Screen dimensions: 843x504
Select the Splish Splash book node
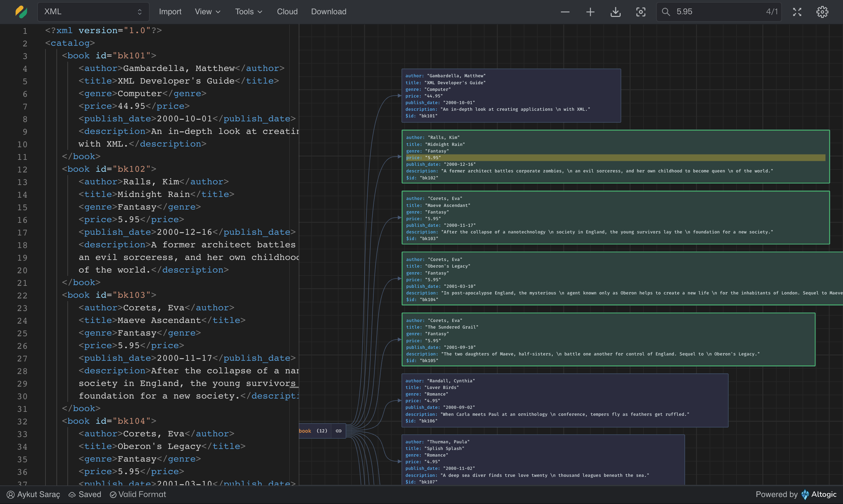543,460
